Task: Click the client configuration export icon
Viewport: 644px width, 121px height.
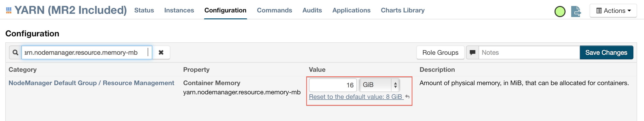Action: click(x=576, y=12)
